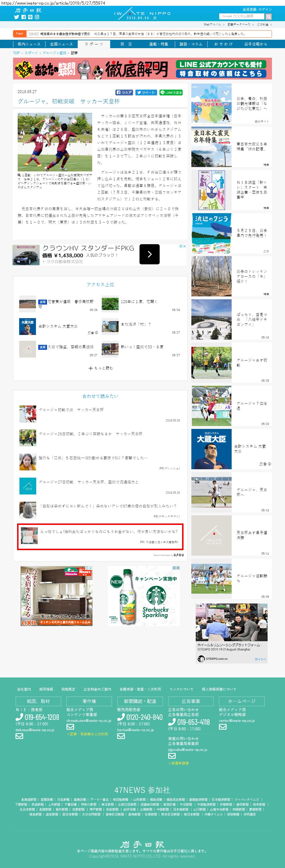Screen dimensions: 285x868
Task: Open 連載・特集 menu tab
Action: tap(158, 44)
